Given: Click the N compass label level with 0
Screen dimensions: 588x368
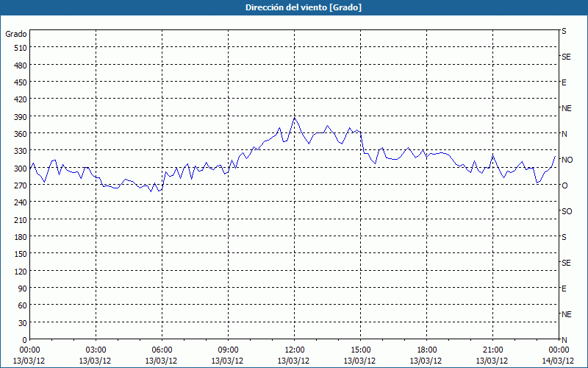Looking at the screenshot, I should pos(564,340).
